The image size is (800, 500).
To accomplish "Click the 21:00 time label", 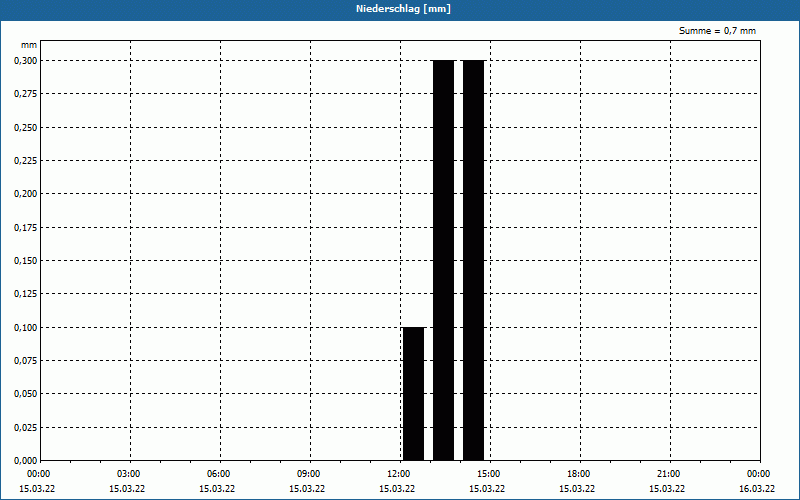I will pos(668,474).
